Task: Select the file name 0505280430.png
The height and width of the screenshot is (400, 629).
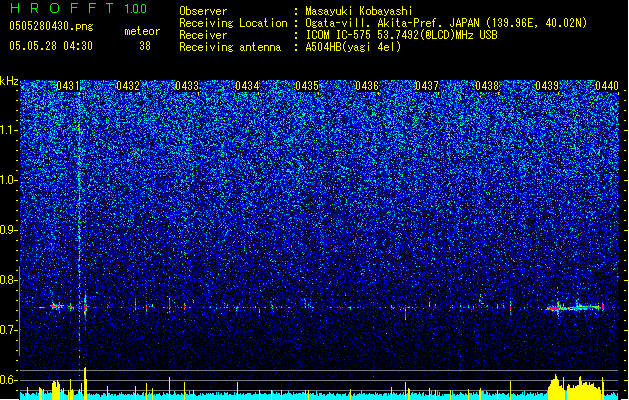Action: point(51,26)
